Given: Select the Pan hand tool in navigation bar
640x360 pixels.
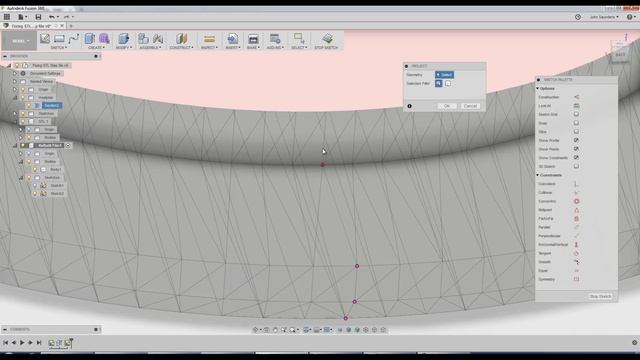Looking at the screenshot, I should pyautogui.click(x=275, y=330).
